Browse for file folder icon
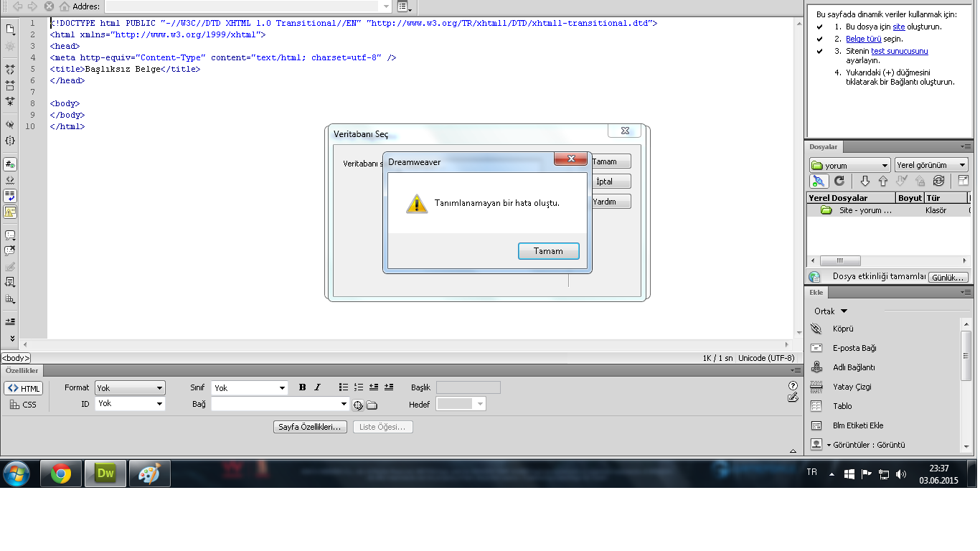 tap(372, 405)
